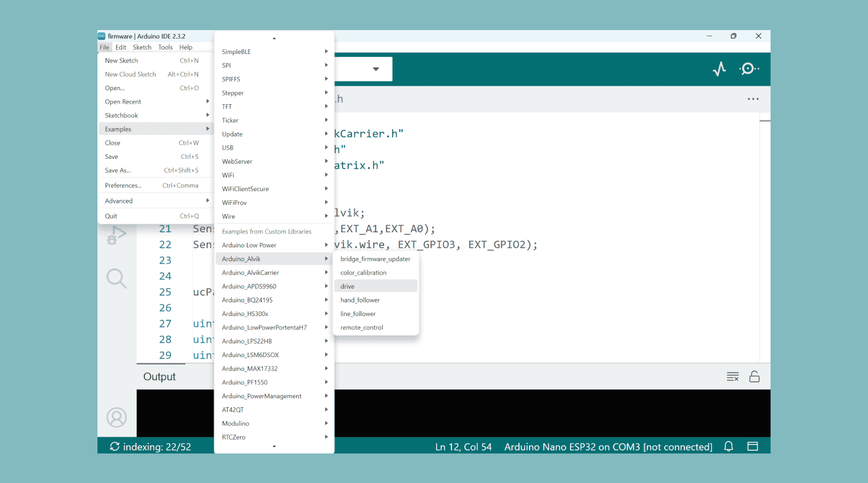Open the Serial Monitor

coord(748,69)
